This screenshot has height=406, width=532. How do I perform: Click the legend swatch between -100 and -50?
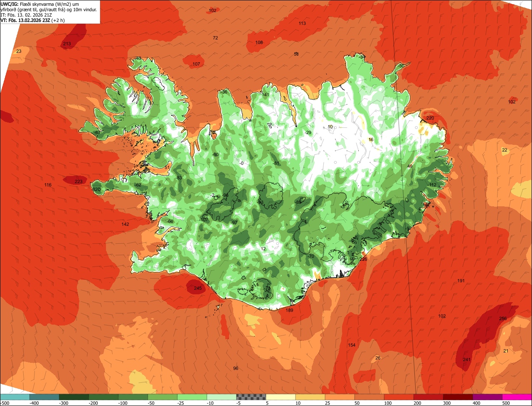coord(133,397)
